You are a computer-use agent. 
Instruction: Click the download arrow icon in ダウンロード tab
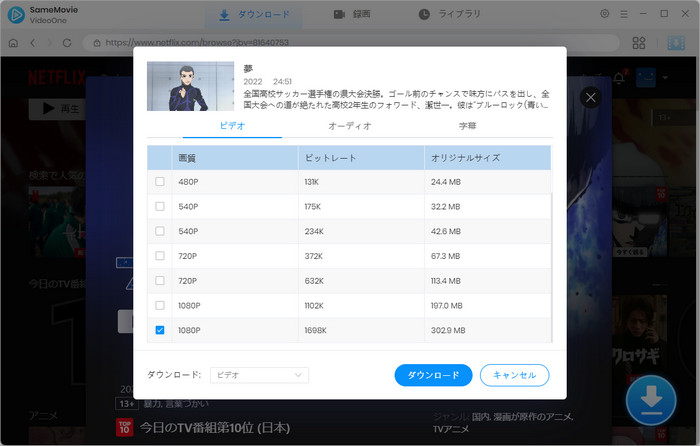224,15
